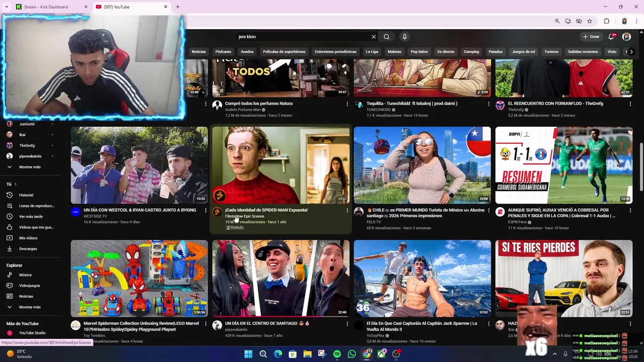Expand Mostrar más under Explorar
The width and height of the screenshot is (644, 362).
click(x=30, y=307)
